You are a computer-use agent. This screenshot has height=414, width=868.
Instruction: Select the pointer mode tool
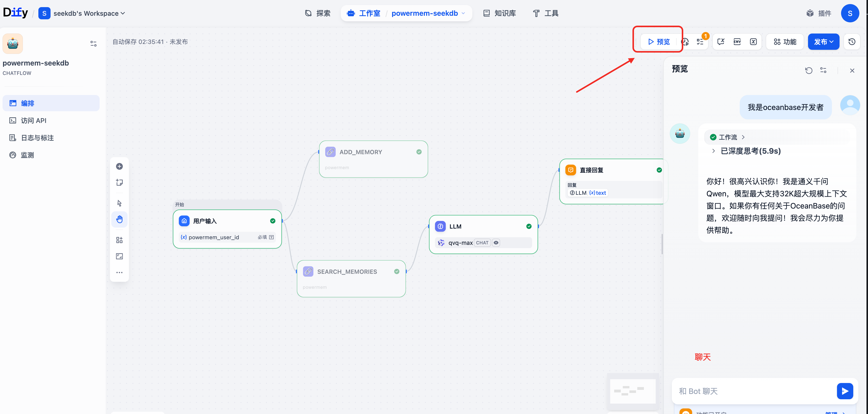[x=119, y=203]
